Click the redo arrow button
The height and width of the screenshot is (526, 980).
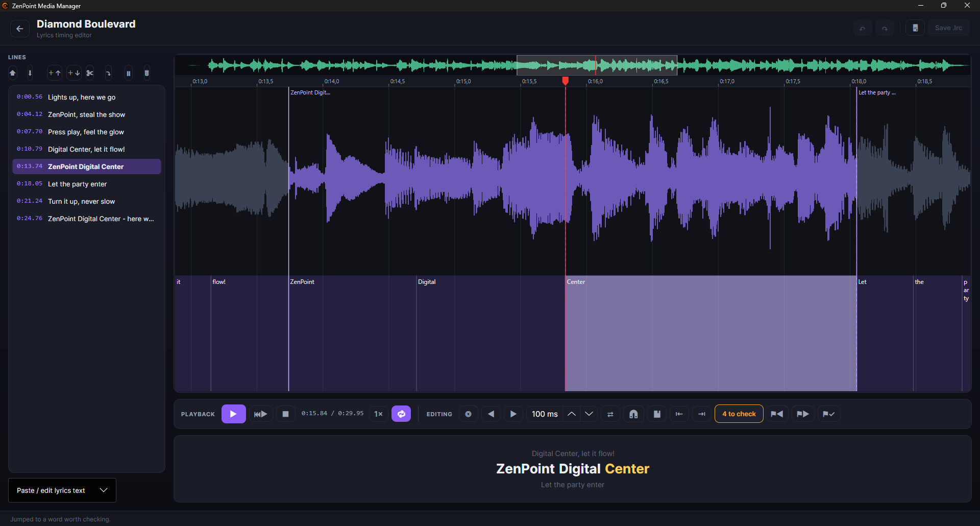[x=885, y=28]
